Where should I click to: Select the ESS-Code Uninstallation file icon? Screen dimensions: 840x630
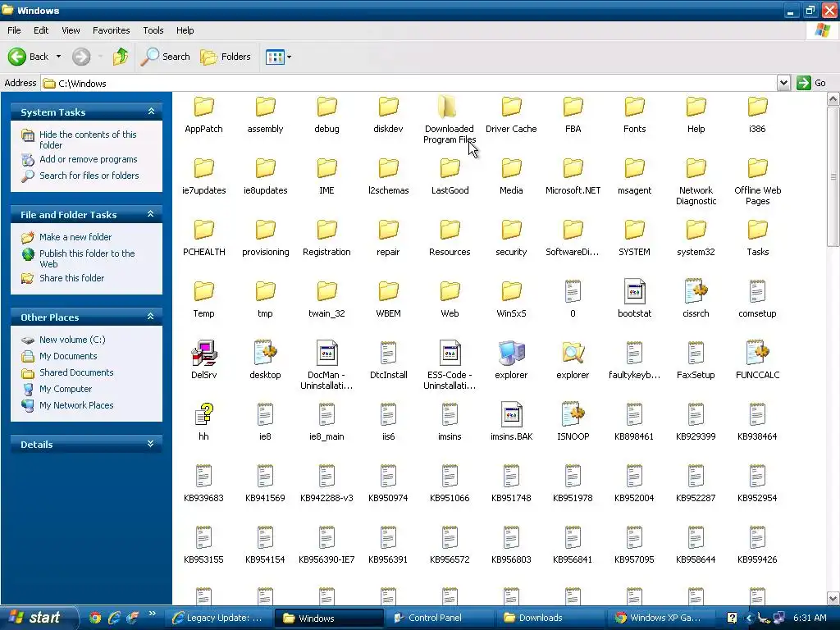[450, 353]
